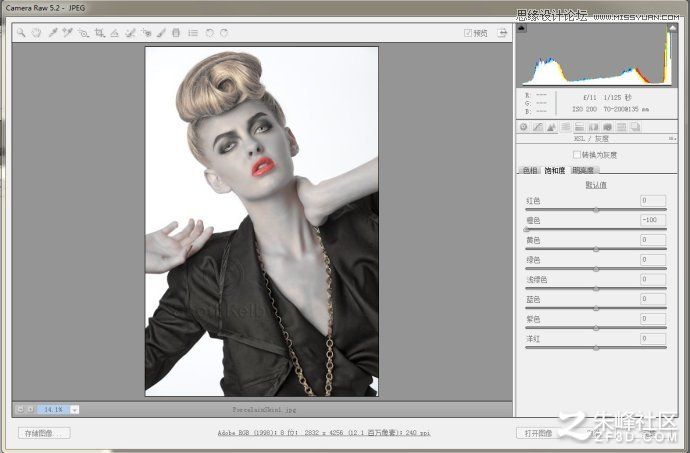Image resolution: width=690 pixels, height=453 pixels.
Task: Open the Lens Corrections panel tab icon
Action: (x=594, y=127)
